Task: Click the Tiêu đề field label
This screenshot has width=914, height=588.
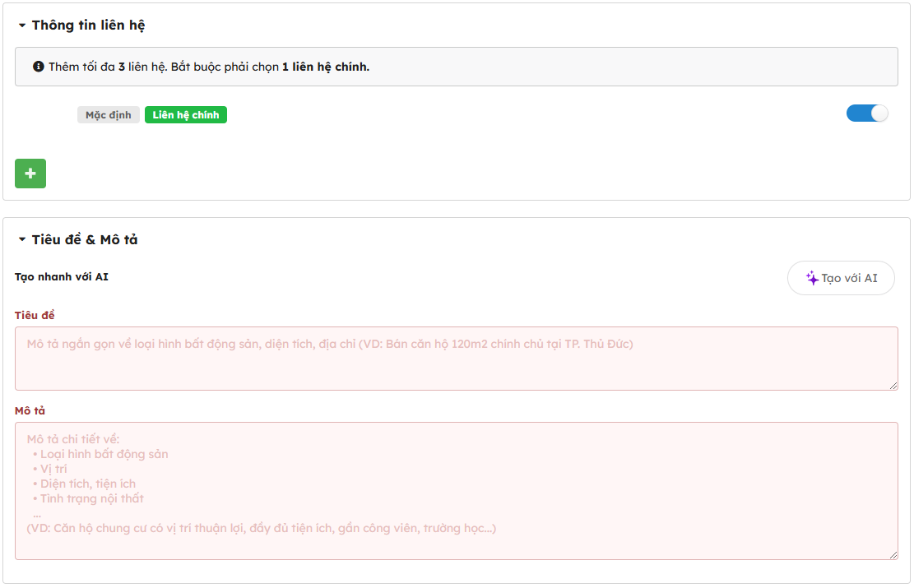Action: [35, 315]
